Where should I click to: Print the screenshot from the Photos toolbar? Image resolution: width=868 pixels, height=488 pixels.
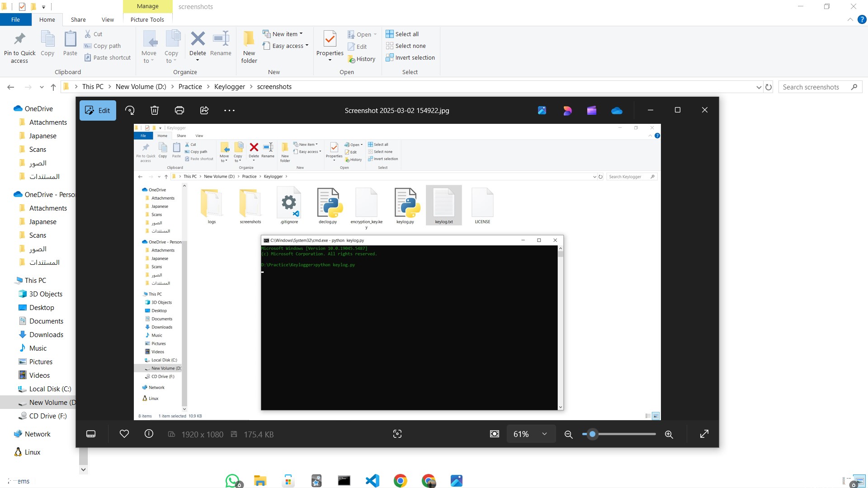pos(179,110)
